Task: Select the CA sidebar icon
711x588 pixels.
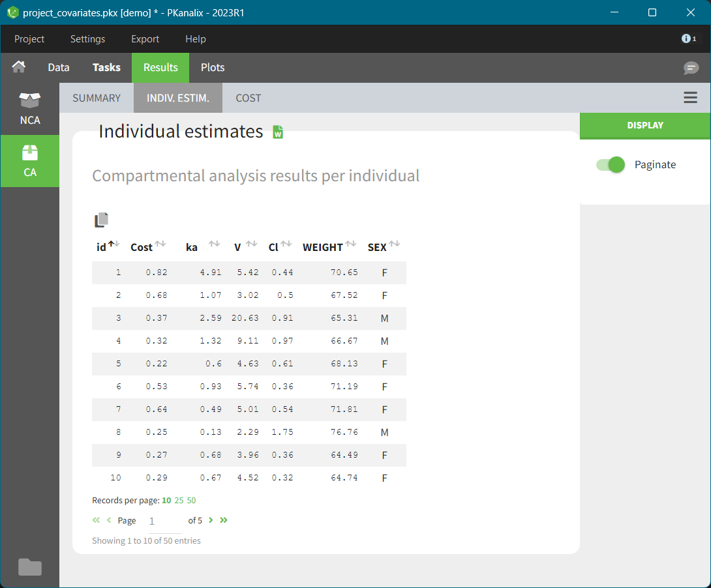Action: coord(30,161)
